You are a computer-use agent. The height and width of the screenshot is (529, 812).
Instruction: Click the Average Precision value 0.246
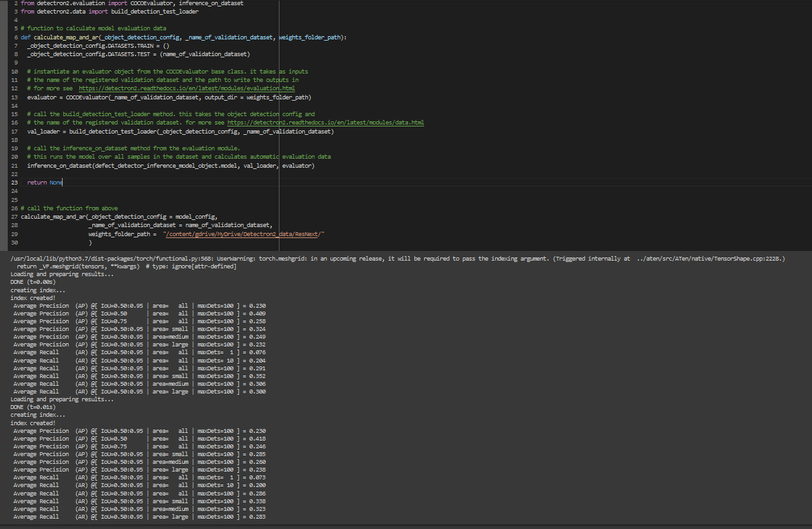pos(257,446)
